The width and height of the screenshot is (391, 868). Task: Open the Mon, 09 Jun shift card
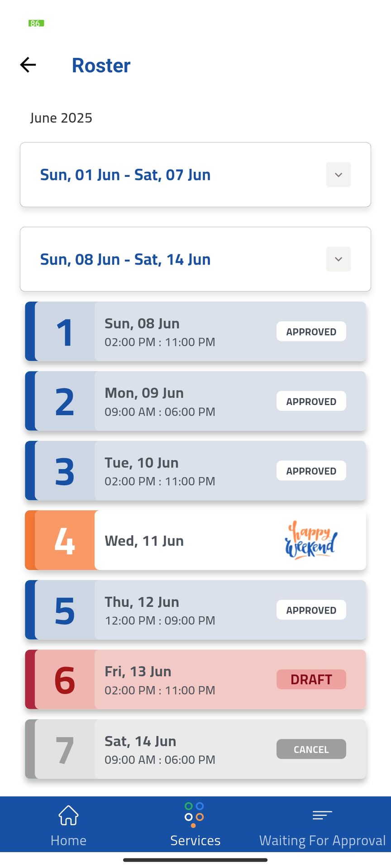point(181,401)
